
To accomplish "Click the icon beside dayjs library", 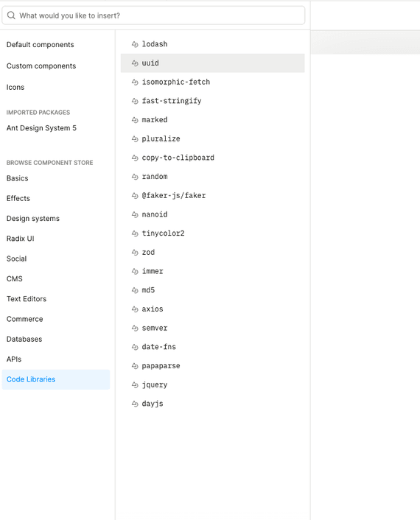I will 135,404.
